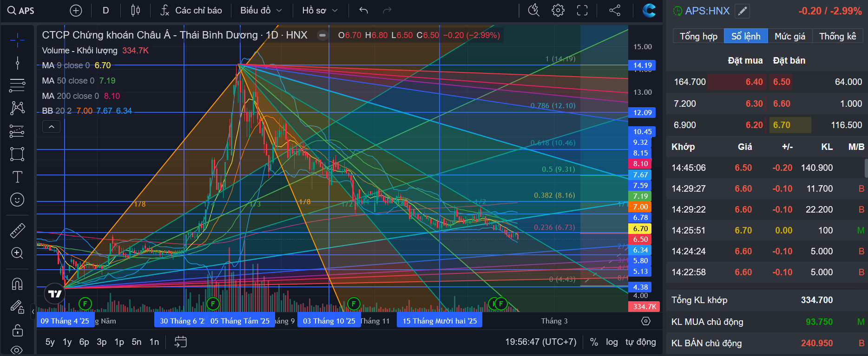Open chart settings gear
The width and height of the screenshot is (868, 356).
(x=558, y=10)
